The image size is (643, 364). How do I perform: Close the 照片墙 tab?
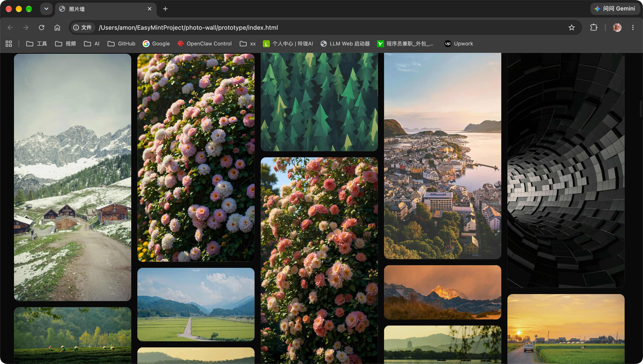click(150, 9)
